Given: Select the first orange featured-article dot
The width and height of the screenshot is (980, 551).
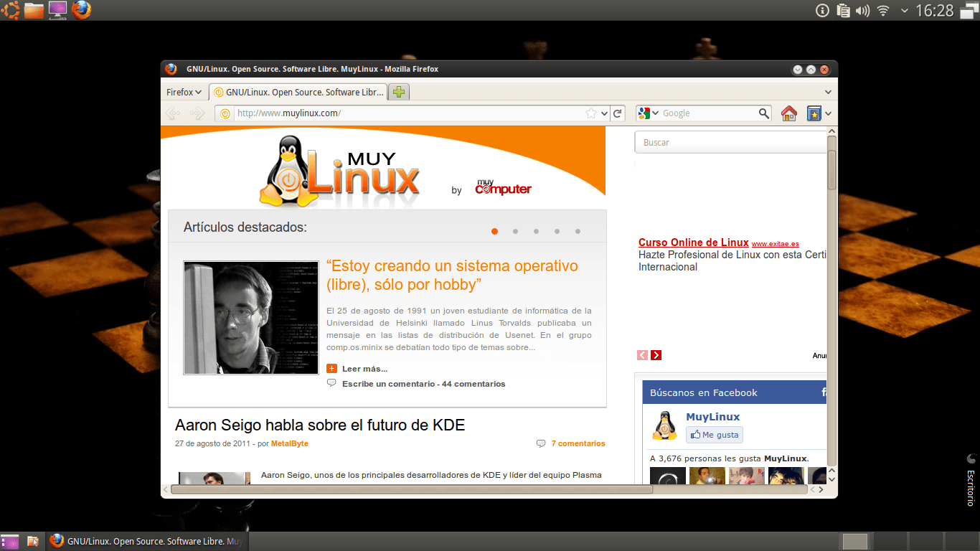Looking at the screenshot, I should [x=495, y=231].
